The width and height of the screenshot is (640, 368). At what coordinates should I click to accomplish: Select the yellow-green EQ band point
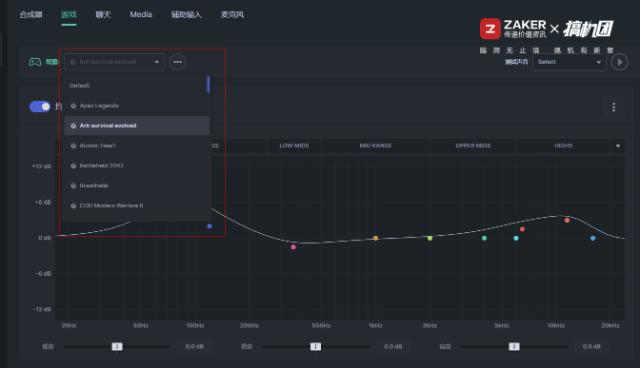(x=430, y=238)
